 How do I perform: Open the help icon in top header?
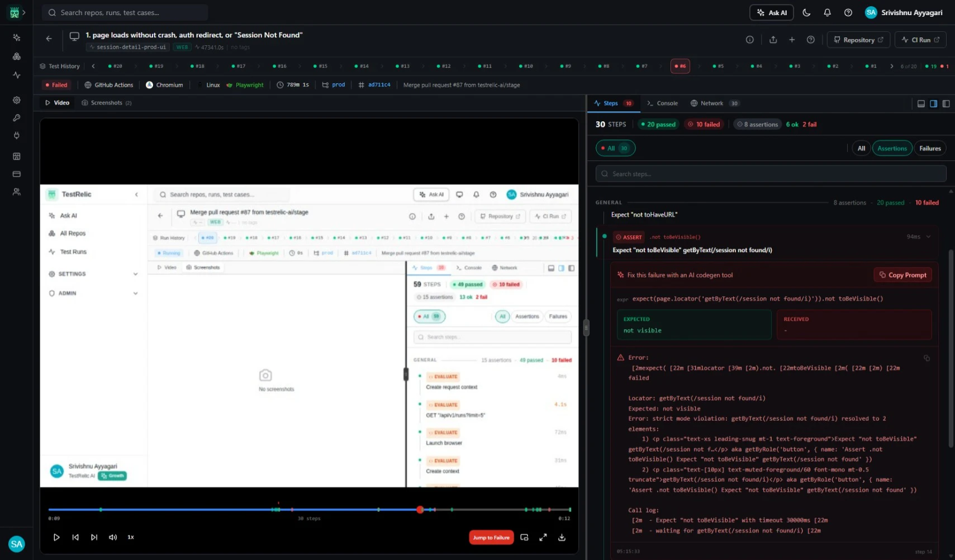pos(848,12)
